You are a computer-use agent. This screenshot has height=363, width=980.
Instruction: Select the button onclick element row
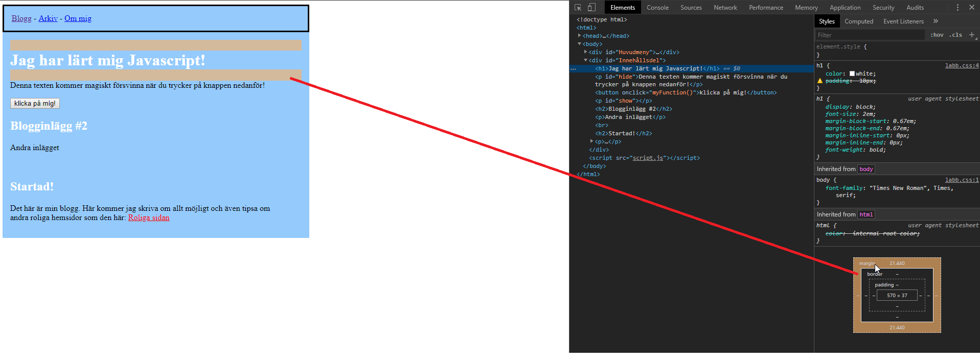pyautogui.click(x=692, y=92)
